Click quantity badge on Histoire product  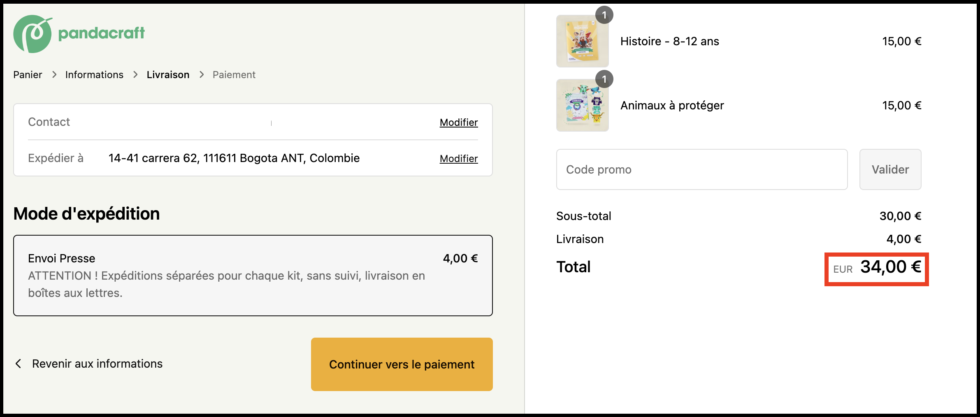click(604, 15)
